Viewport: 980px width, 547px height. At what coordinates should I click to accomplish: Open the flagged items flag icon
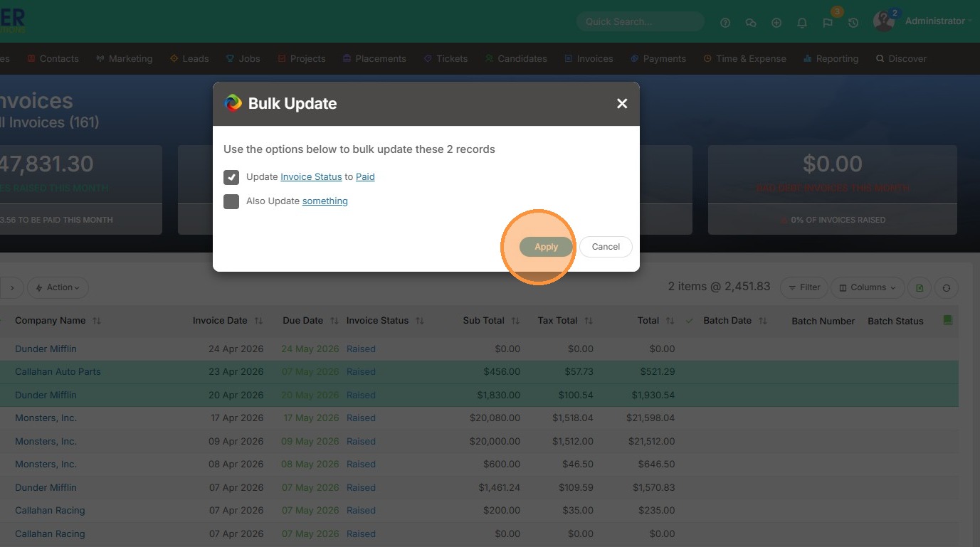[828, 23]
